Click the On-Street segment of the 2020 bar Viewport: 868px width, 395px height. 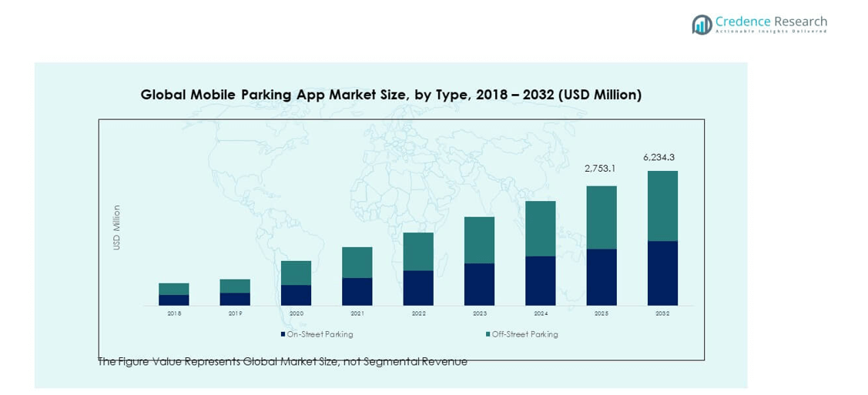point(296,295)
